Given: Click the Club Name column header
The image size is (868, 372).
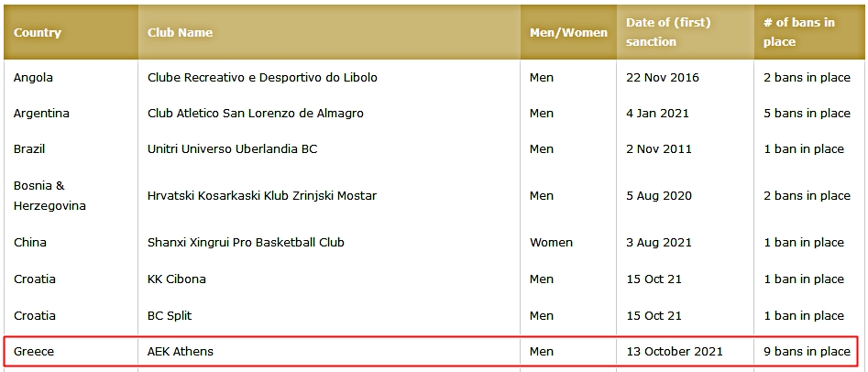Looking at the screenshot, I should coord(180,33).
